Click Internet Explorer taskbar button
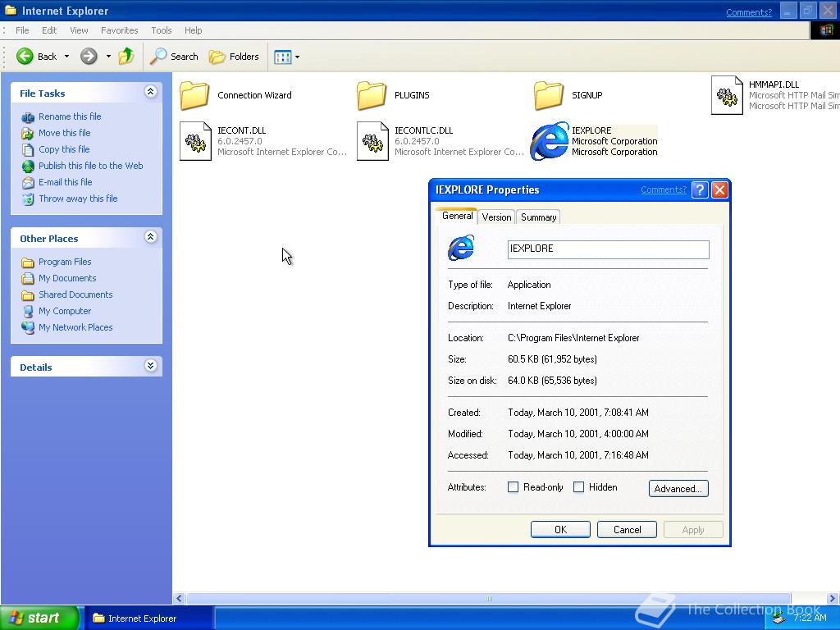The width and height of the screenshot is (840, 630). (148, 619)
